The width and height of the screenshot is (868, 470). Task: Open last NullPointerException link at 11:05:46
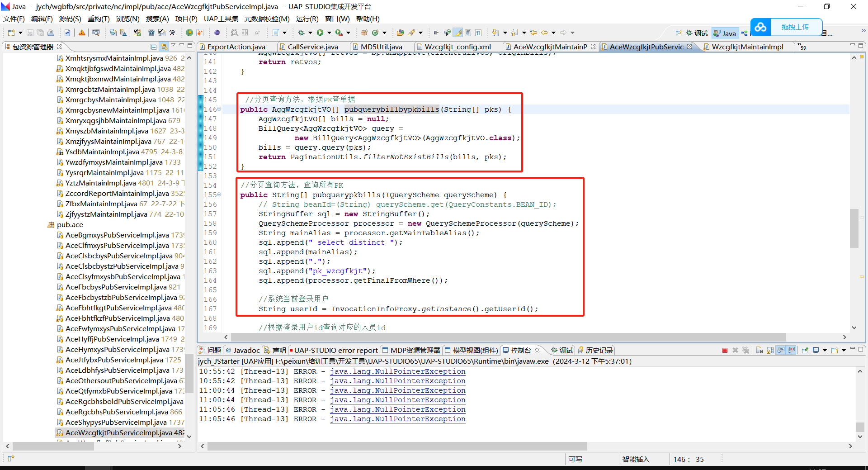point(397,419)
